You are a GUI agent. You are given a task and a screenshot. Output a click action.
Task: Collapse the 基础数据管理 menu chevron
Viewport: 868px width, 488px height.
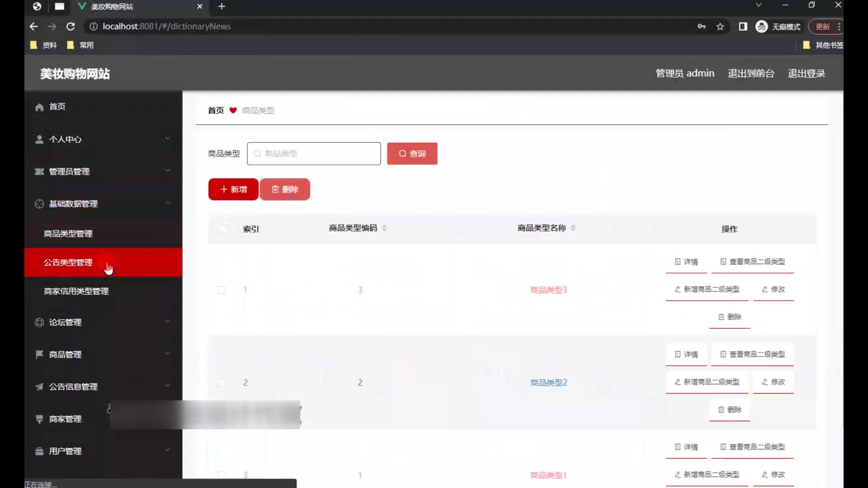167,203
